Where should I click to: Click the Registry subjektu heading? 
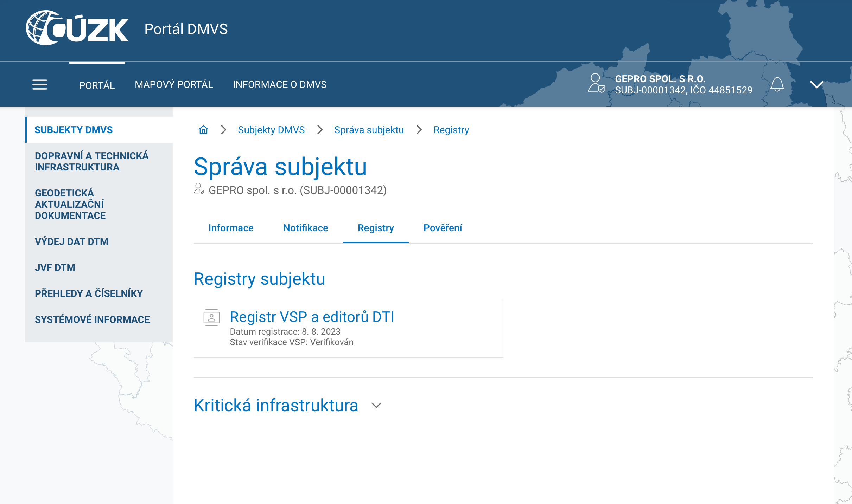click(x=259, y=279)
